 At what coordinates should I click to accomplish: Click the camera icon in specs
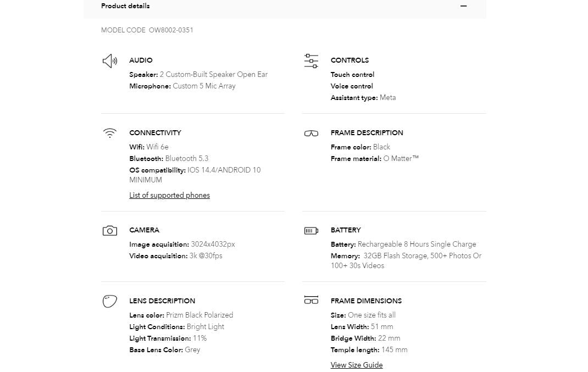(x=110, y=231)
